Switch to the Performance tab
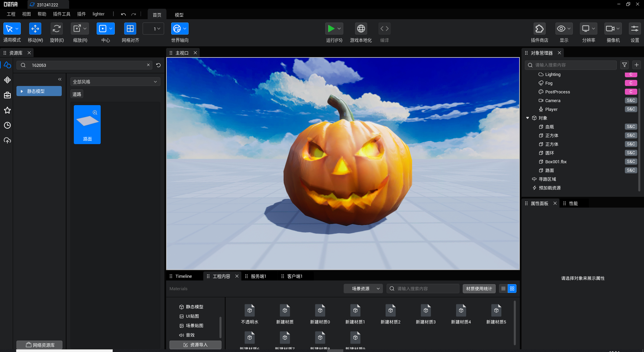 pos(574,203)
